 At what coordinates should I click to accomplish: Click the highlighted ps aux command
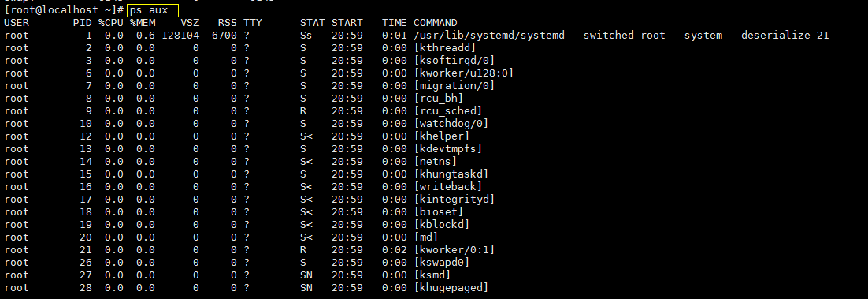tap(152, 10)
